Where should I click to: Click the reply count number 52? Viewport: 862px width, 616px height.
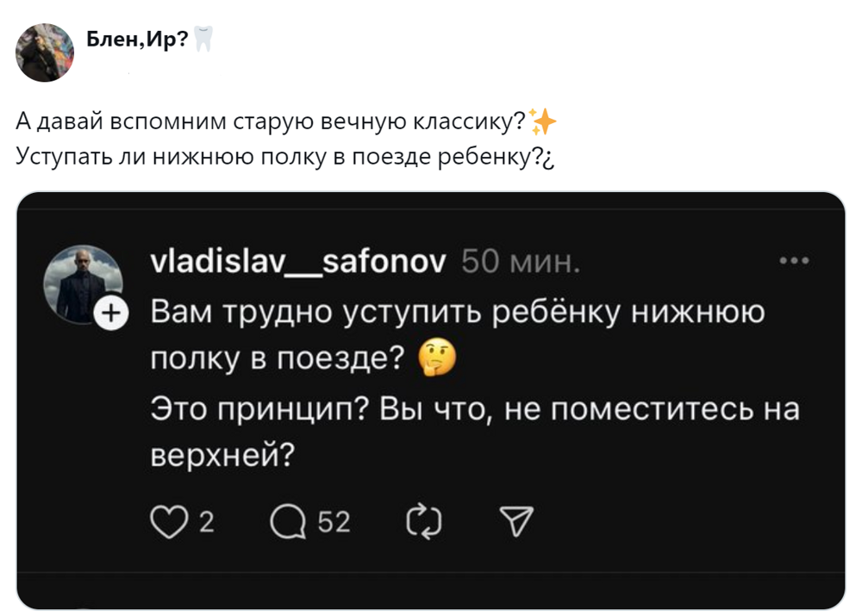(x=334, y=521)
